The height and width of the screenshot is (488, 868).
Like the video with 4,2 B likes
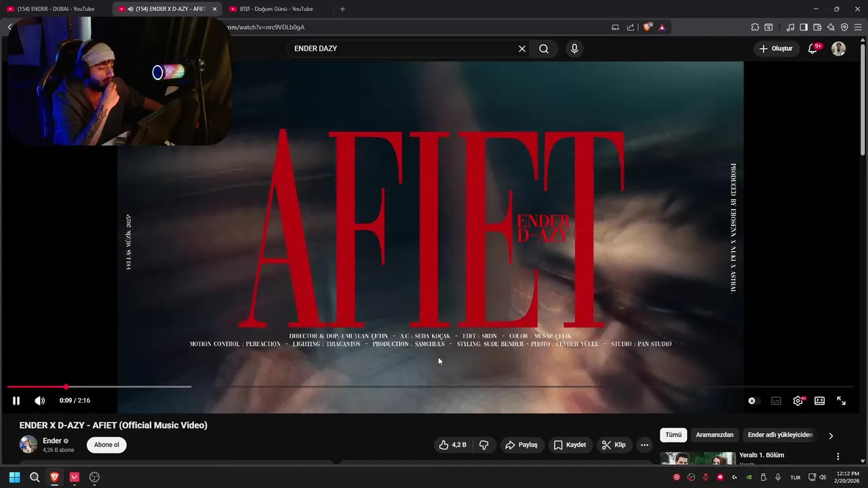452,445
